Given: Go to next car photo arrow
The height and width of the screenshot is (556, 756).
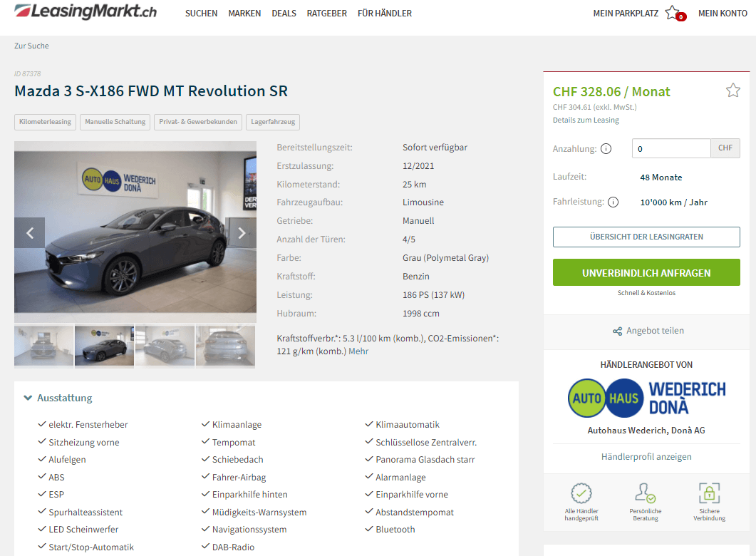Looking at the screenshot, I should [x=242, y=233].
